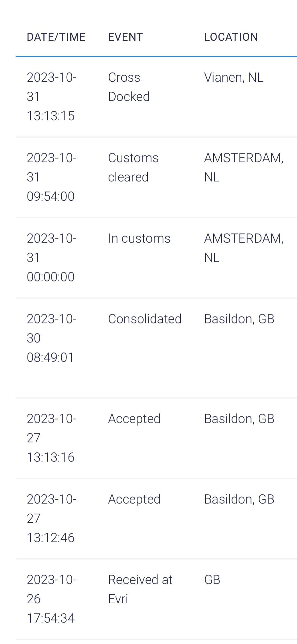Screen dimensions: 297x644
Task: Click the Accepted event at 13:12:46
Action: pyautogui.click(x=134, y=499)
